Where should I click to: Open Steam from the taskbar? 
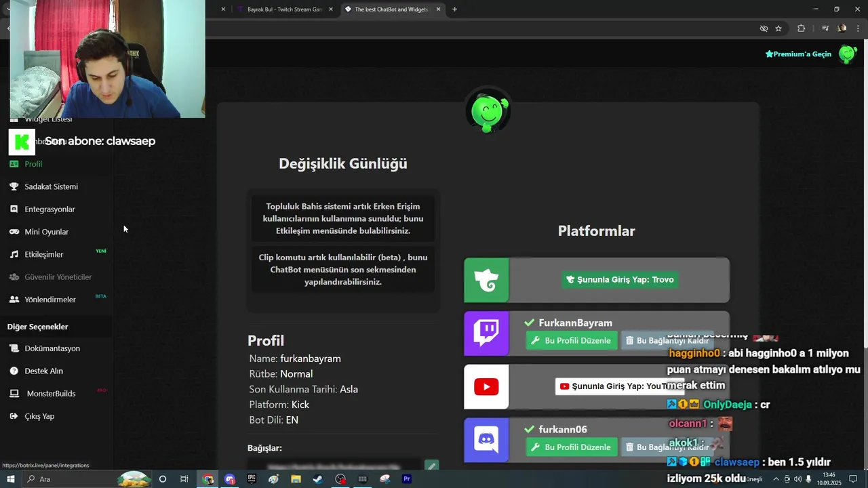(317, 479)
